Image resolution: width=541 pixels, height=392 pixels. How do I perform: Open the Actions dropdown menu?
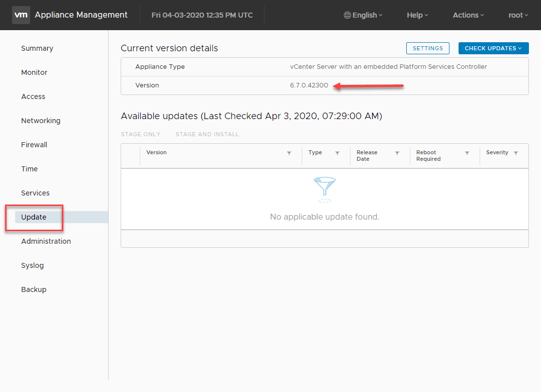[x=469, y=15]
